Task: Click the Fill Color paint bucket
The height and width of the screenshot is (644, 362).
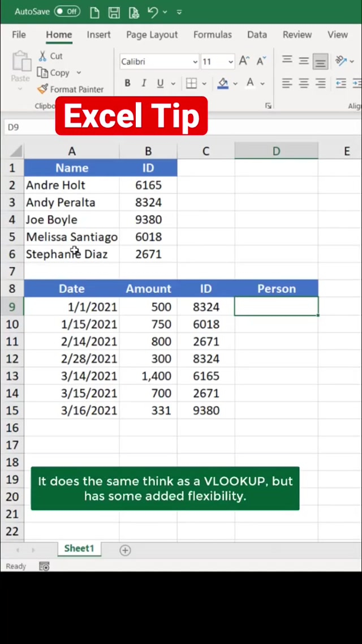Action: tap(223, 83)
